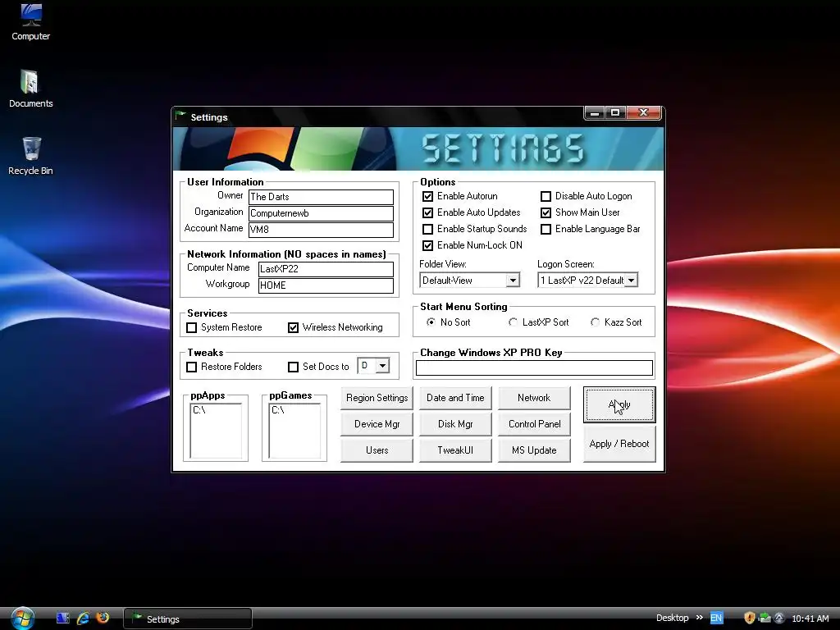
Task: Toggle Enable Auto Updates checkbox
Action: (427, 212)
